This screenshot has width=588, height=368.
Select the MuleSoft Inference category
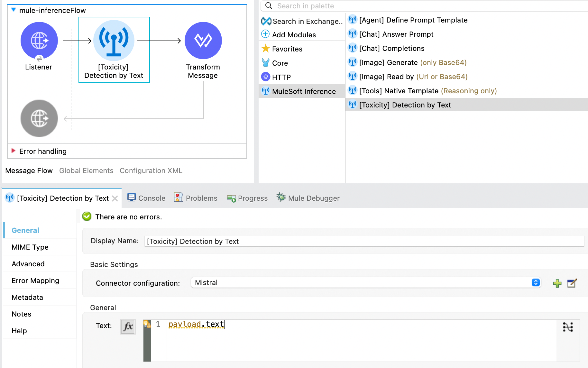coord(302,91)
